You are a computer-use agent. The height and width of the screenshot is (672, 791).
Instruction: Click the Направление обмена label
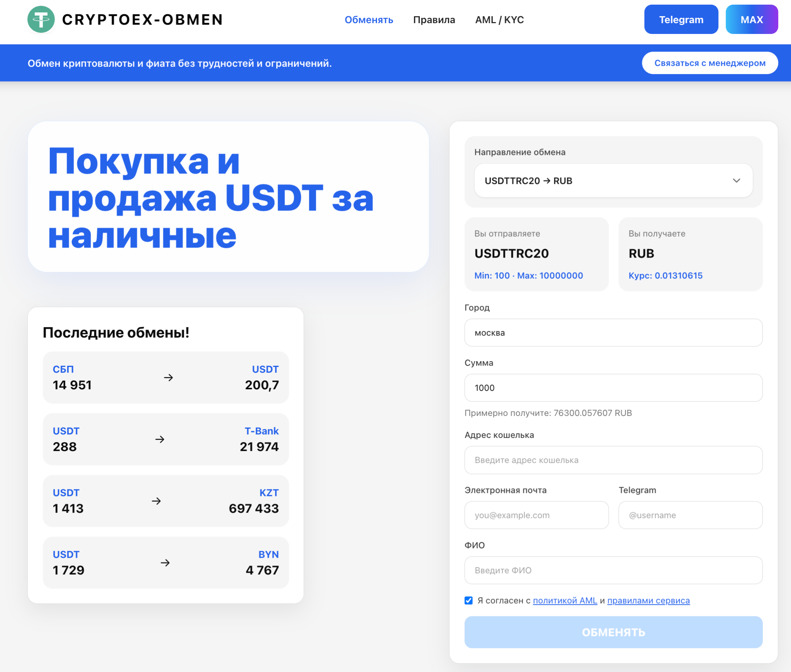pyautogui.click(x=520, y=152)
